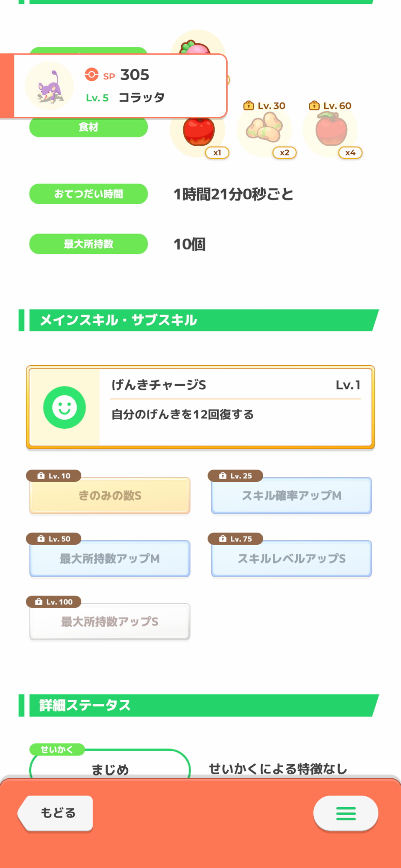401x868 pixels.
Task: Tap the lock icon above Lv. 30 ingredient
Action: (x=249, y=105)
